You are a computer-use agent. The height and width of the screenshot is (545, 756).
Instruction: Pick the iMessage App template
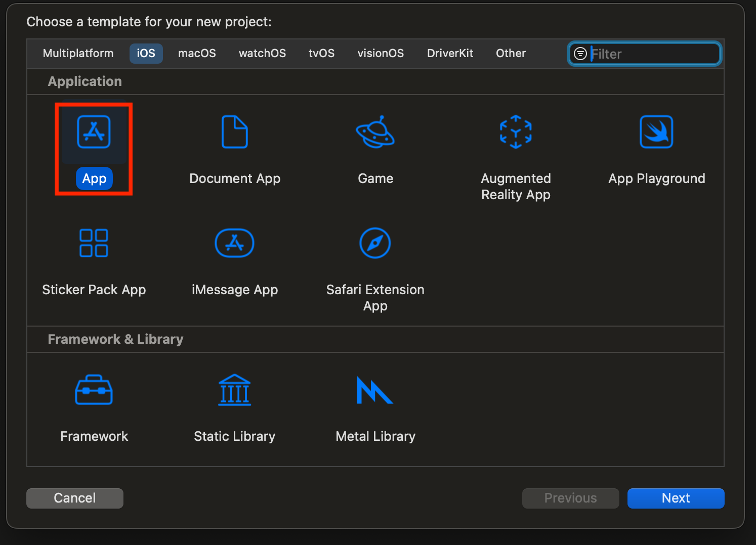tap(234, 244)
